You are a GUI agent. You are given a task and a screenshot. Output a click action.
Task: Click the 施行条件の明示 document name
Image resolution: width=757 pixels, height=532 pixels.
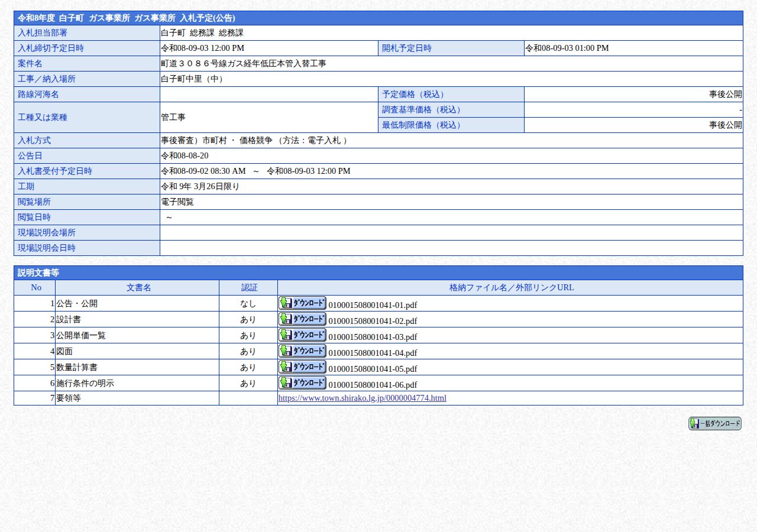(x=85, y=383)
